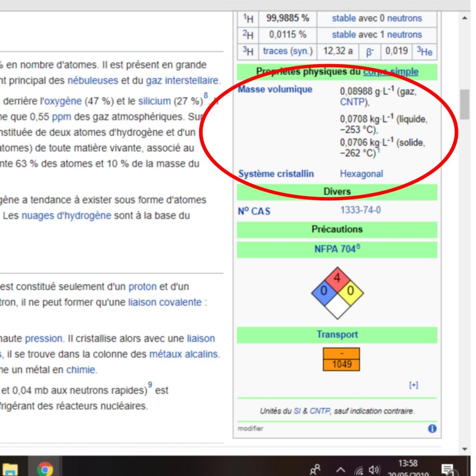
Task: Click the taskbar clock showing 13:58
Action: [408, 463]
